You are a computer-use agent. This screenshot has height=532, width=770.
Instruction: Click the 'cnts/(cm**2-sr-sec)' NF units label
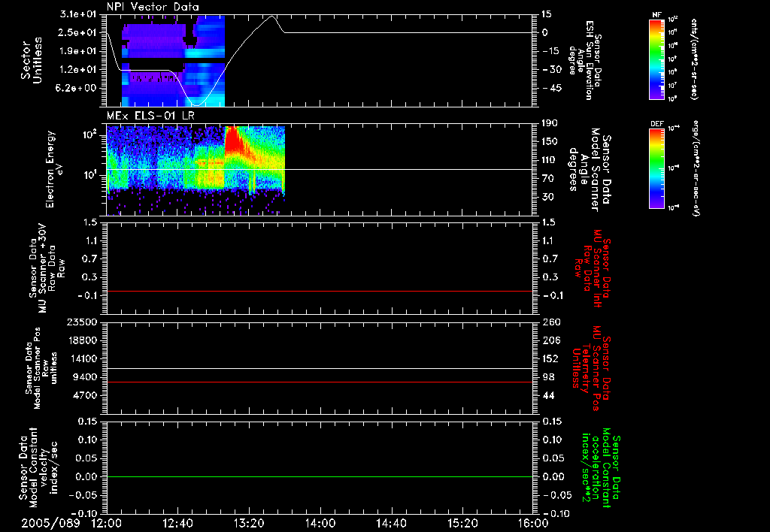(694, 59)
